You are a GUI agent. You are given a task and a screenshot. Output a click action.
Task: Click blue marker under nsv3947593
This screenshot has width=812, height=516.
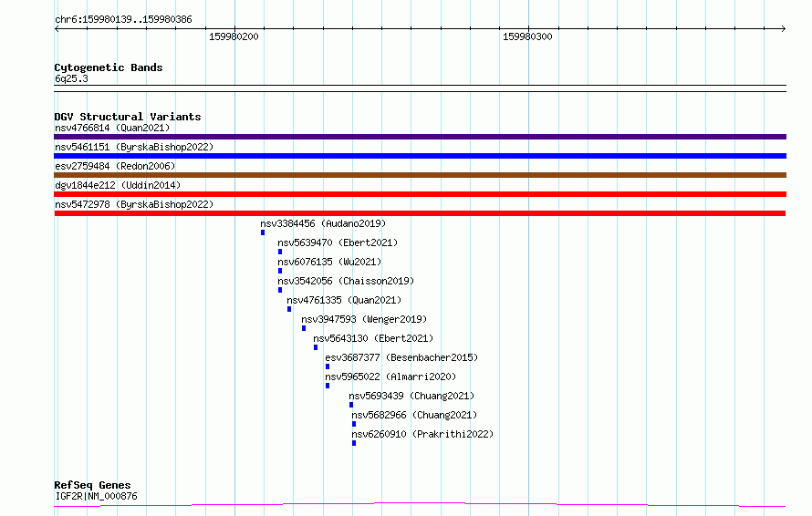click(304, 328)
